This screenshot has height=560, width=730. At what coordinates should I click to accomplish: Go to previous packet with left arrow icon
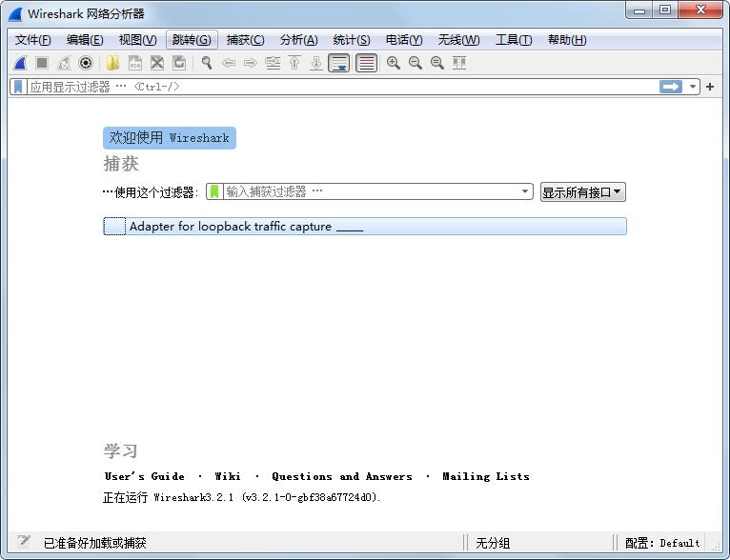pyautogui.click(x=229, y=63)
